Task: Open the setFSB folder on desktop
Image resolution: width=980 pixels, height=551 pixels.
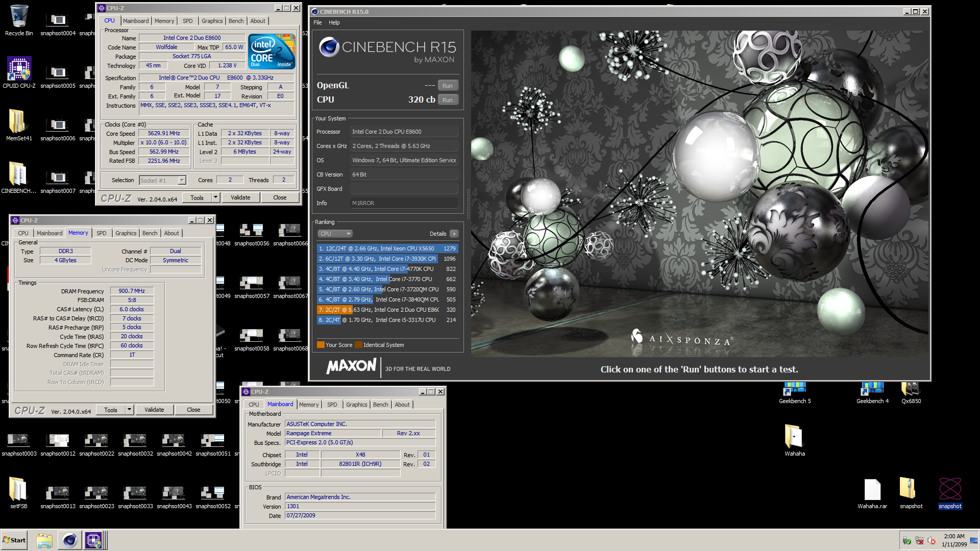Action: click(19, 493)
